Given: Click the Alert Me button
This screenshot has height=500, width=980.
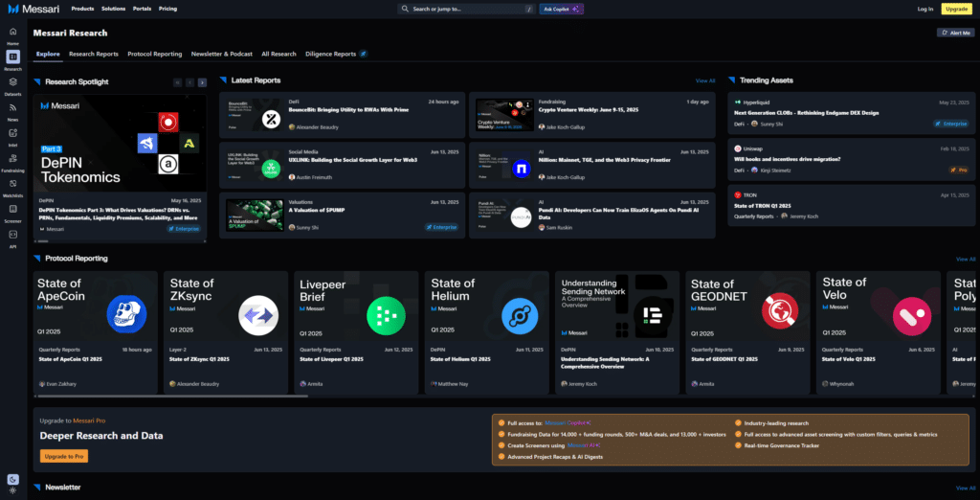Looking at the screenshot, I should (954, 33).
